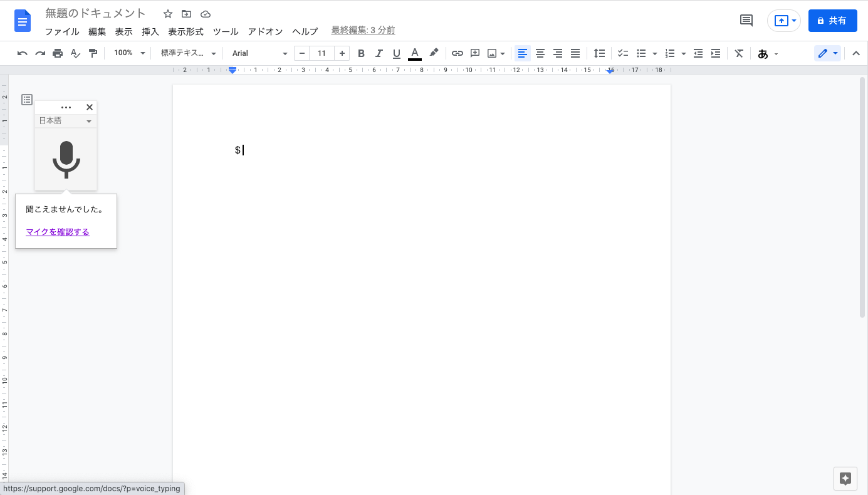Open the present to meeting button
The height and width of the screenshot is (495, 868).
tap(784, 21)
